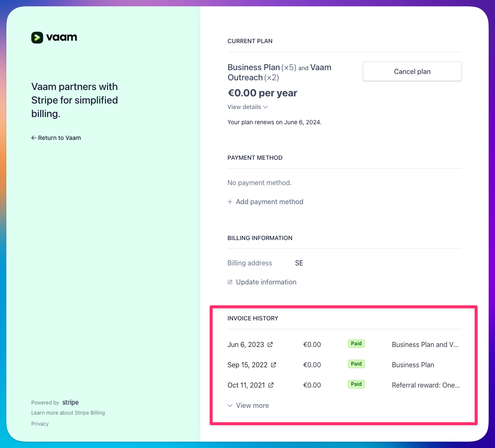Click 'Business Plan and V...' invoice description
Viewport: 495px width, 448px height.
point(425,344)
